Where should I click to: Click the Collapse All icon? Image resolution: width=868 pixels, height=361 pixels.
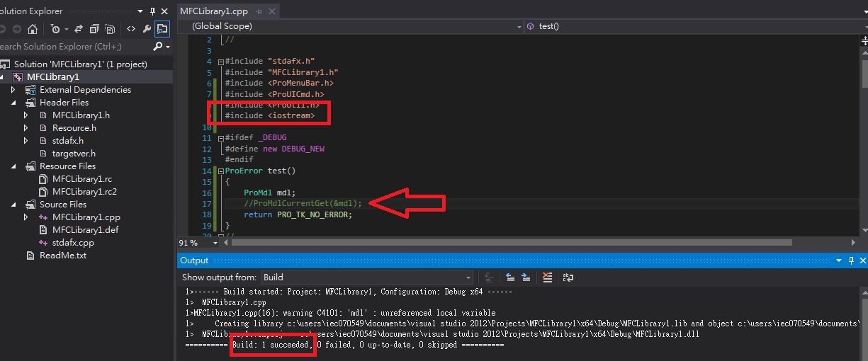click(93, 29)
